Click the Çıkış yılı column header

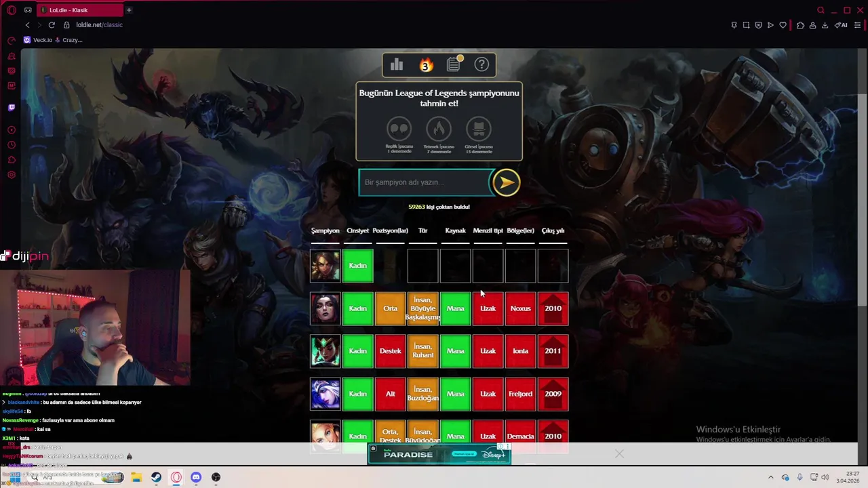coord(553,230)
